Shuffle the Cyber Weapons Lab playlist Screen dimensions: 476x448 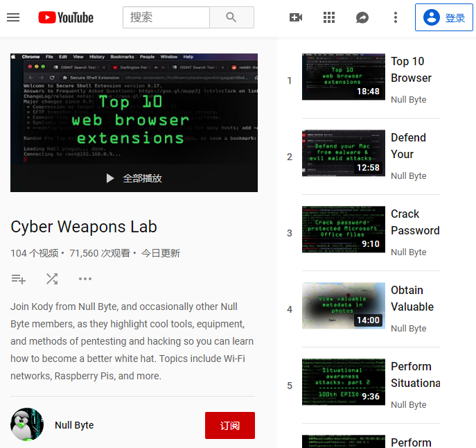[52, 279]
